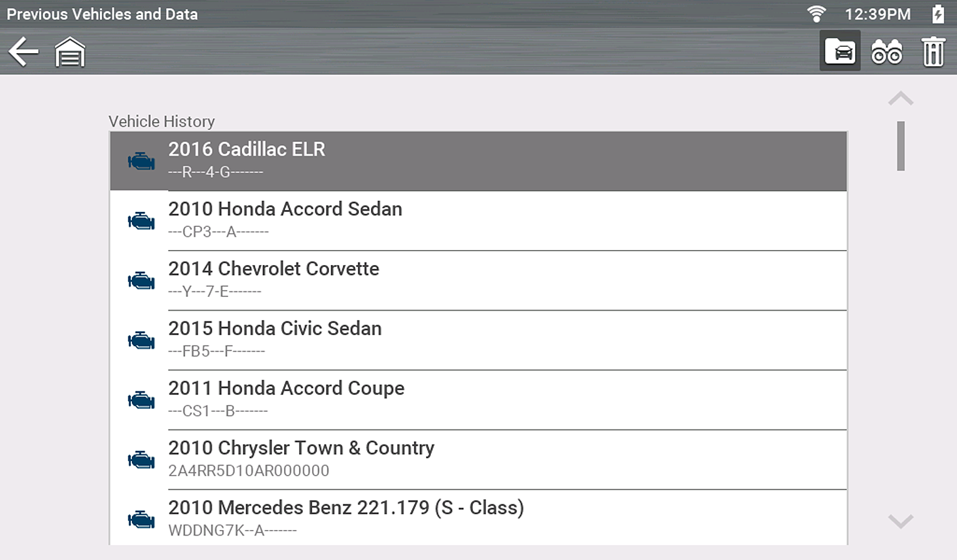Viewport: 957px width, 560px height.
Task: Open the binoculars view data icon
Action: (887, 52)
